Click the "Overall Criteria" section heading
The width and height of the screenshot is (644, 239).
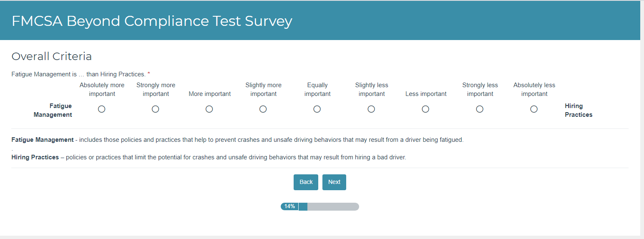pos(52,56)
